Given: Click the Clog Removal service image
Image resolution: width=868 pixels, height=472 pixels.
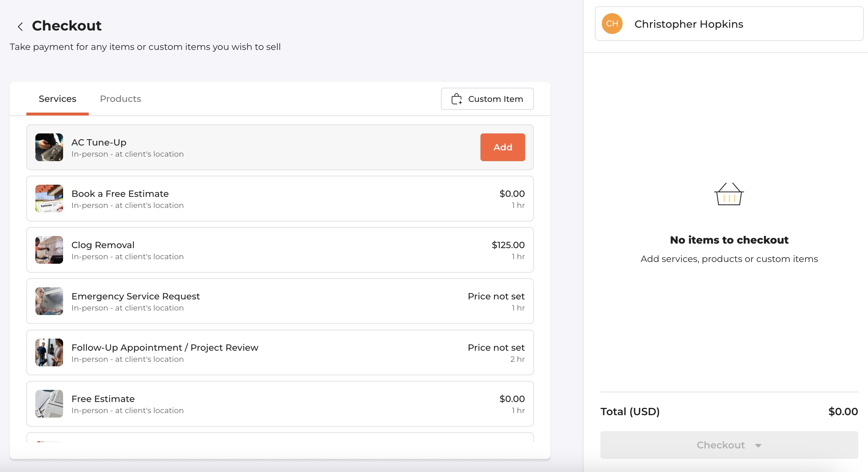Looking at the screenshot, I should (49, 250).
